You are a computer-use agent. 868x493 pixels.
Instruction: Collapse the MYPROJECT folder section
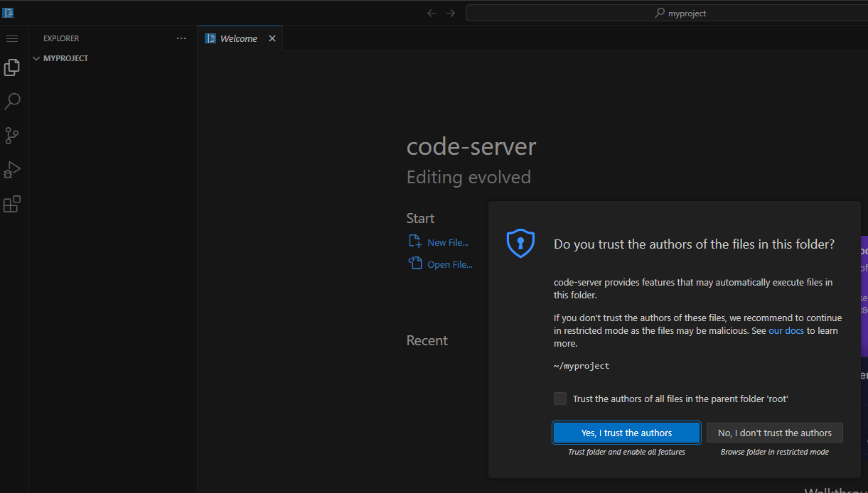click(x=37, y=58)
